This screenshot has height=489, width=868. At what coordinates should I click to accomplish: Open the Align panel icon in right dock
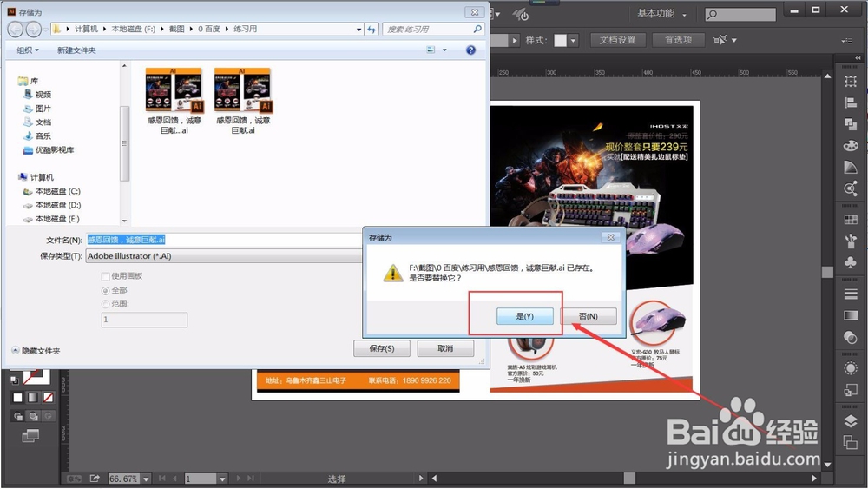(851, 103)
